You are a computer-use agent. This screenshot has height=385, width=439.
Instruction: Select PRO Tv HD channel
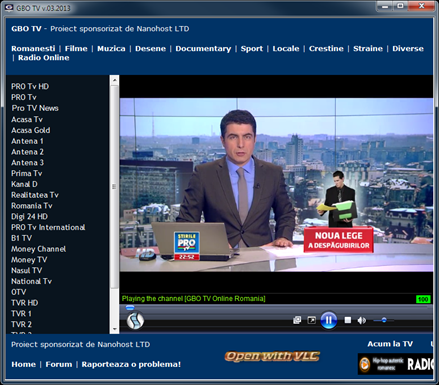(x=30, y=86)
